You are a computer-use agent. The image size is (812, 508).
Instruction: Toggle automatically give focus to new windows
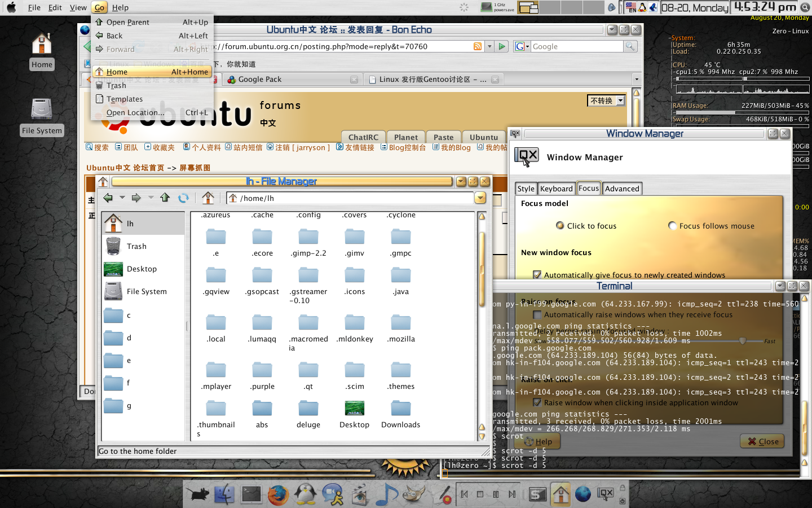click(x=537, y=275)
